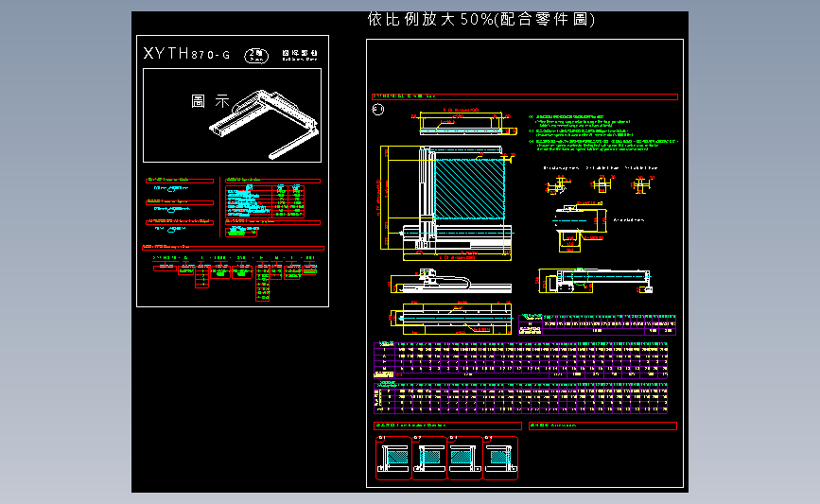Click the circled view symbol under the red header
This screenshot has height=504, width=820.
(378, 110)
